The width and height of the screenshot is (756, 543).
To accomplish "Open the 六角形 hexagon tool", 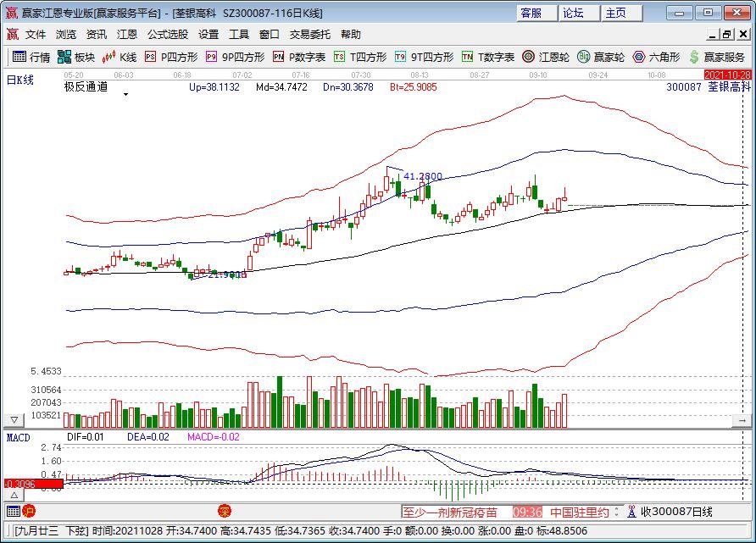I will click(x=656, y=57).
